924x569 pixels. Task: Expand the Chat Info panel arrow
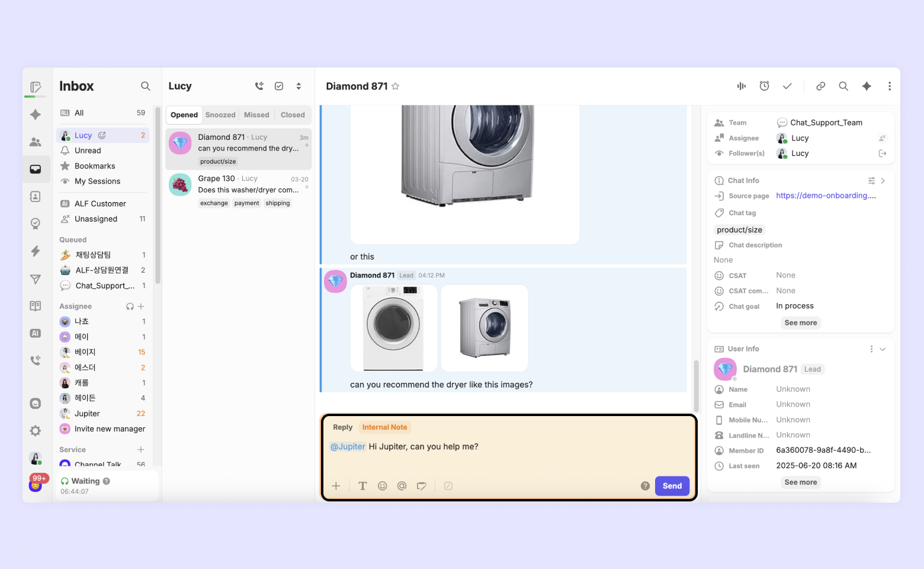[883, 181]
